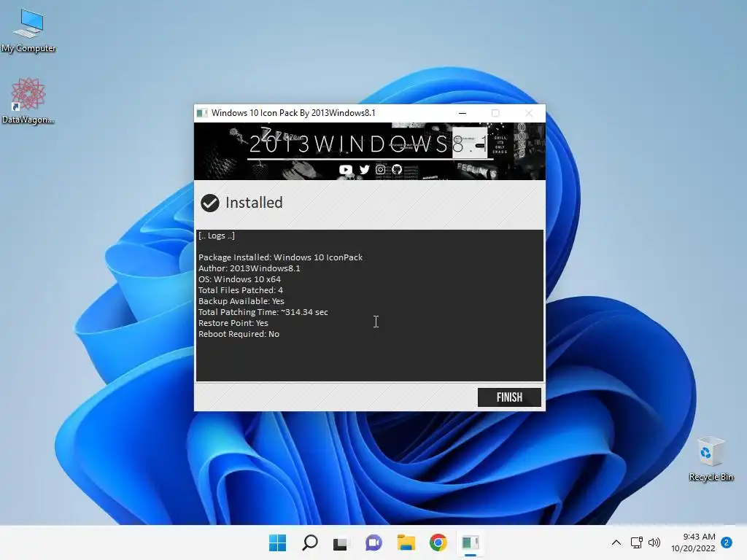Select the 'Package Installed: Windows 10 IconPack' log line
This screenshot has height=560, width=747.
(x=280, y=257)
